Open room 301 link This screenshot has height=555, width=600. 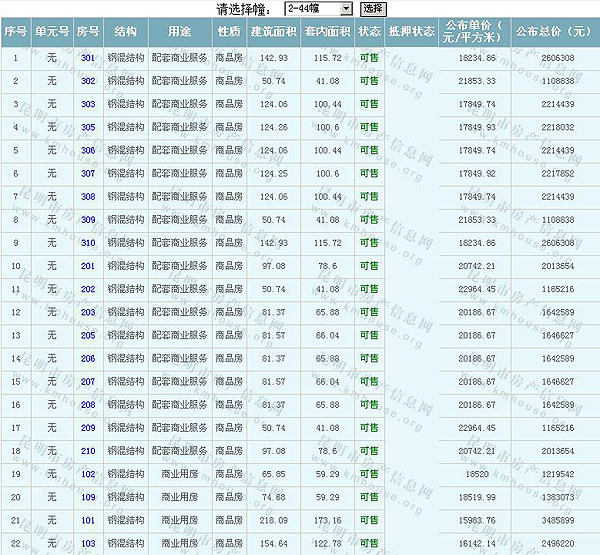coord(88,58)
